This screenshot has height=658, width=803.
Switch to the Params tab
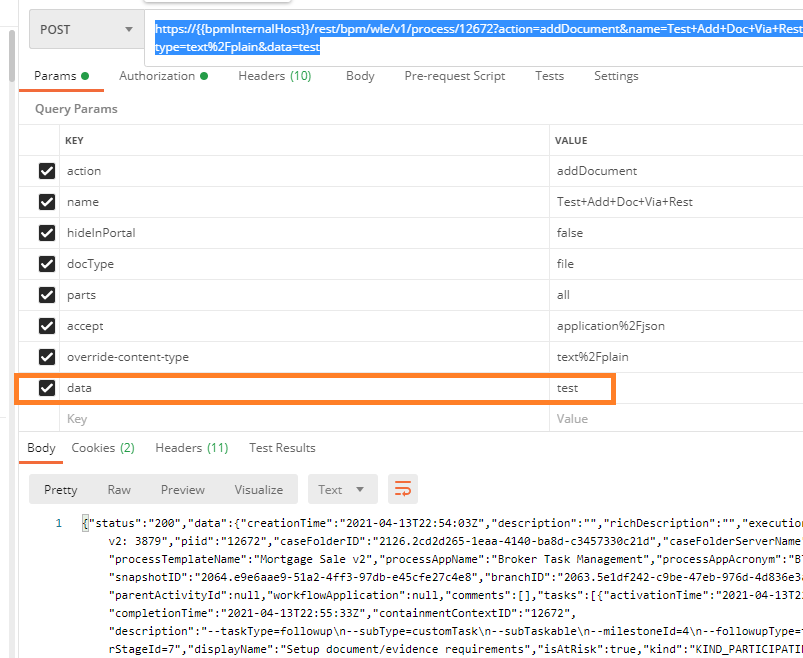click(61, 76)
